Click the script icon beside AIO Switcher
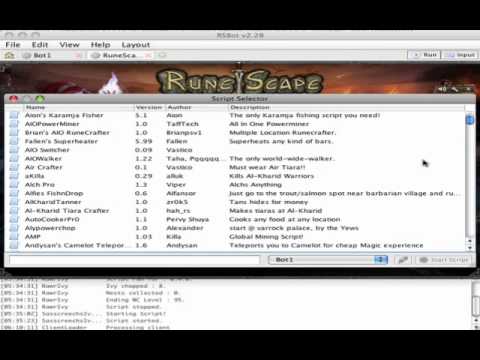 [14, 150]
